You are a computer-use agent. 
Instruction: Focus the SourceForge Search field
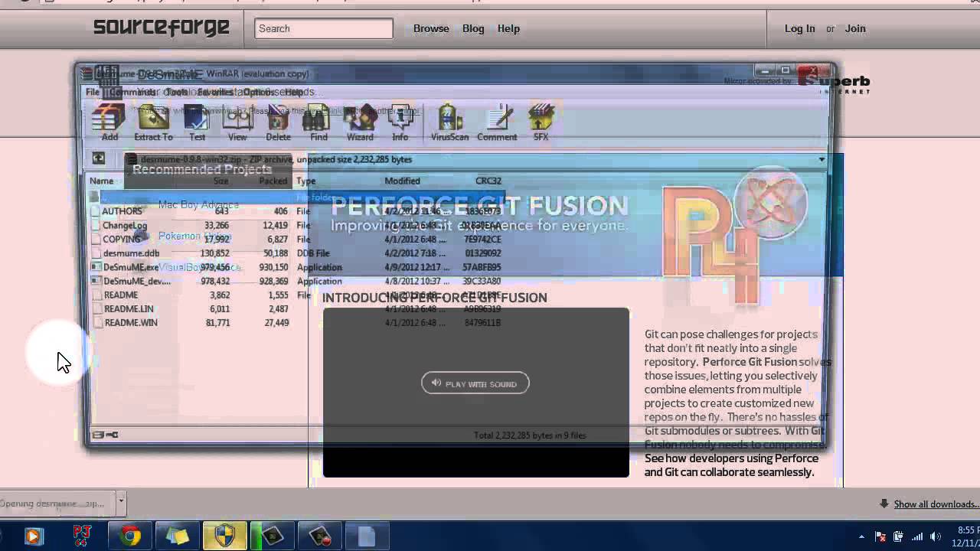tap(324, 28)
